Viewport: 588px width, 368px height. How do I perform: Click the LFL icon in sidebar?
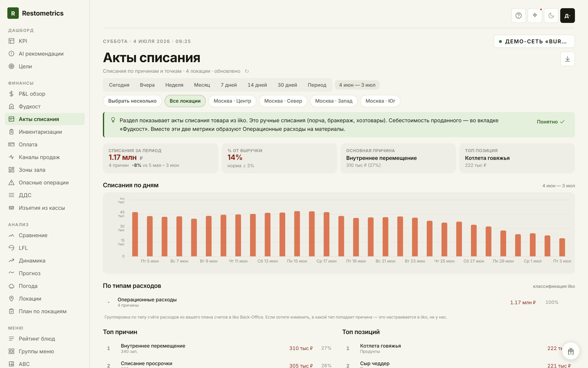coord(11,248)
